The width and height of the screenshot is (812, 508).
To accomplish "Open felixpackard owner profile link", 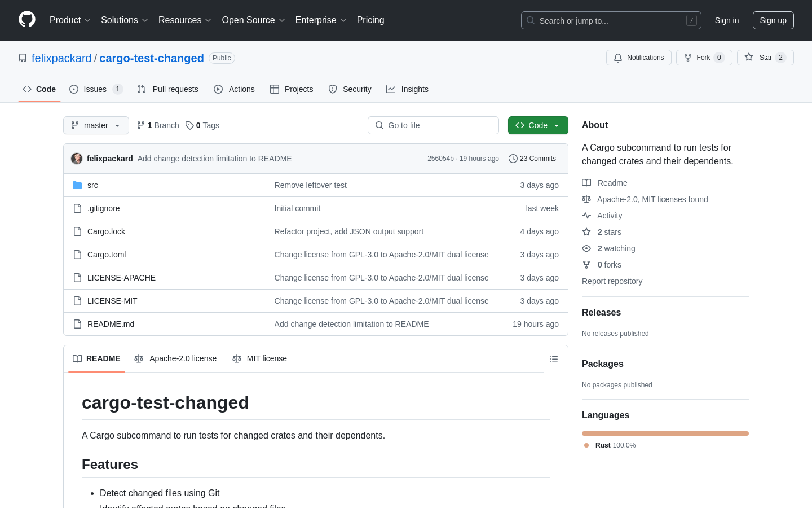I will [x=61, y=58].
